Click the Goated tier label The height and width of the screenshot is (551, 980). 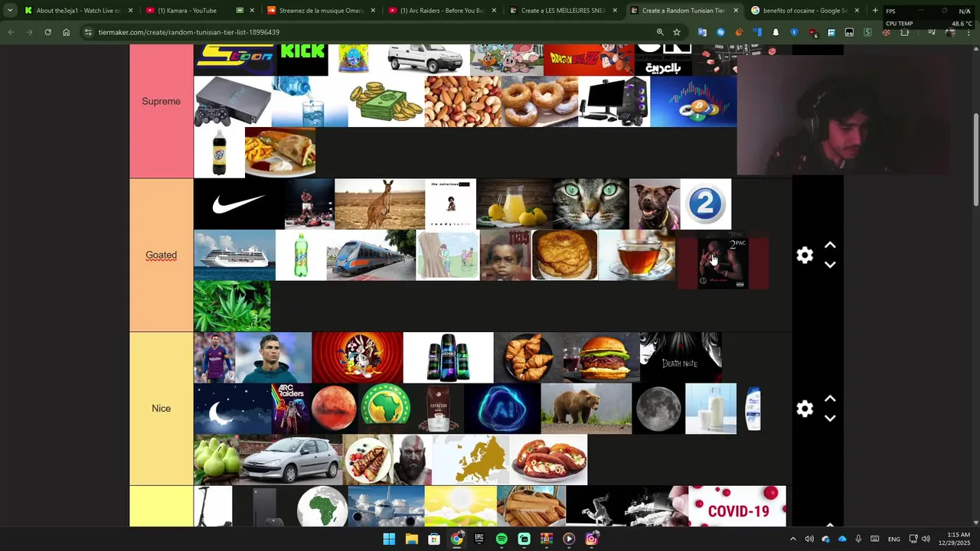click(x=162, y=255)
